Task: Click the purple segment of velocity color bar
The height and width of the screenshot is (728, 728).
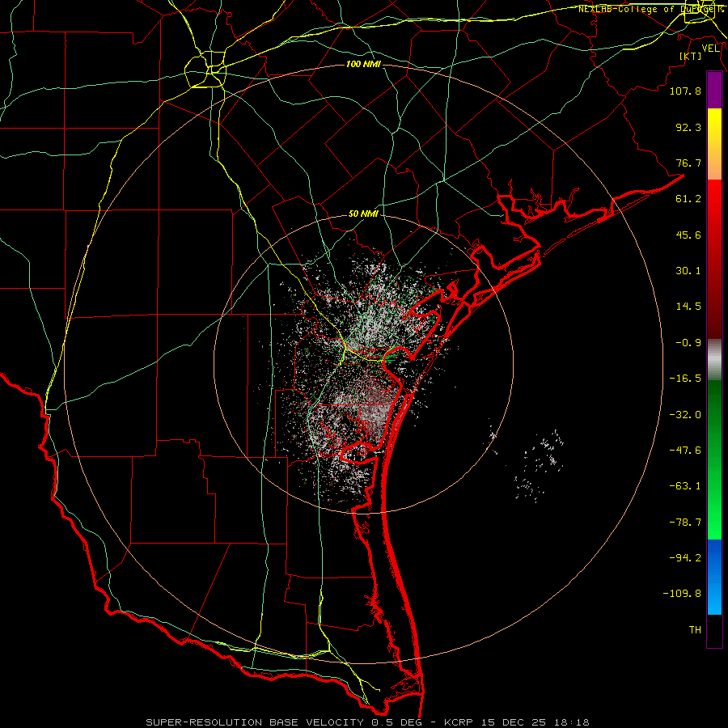Action: [x=714, y=90]
